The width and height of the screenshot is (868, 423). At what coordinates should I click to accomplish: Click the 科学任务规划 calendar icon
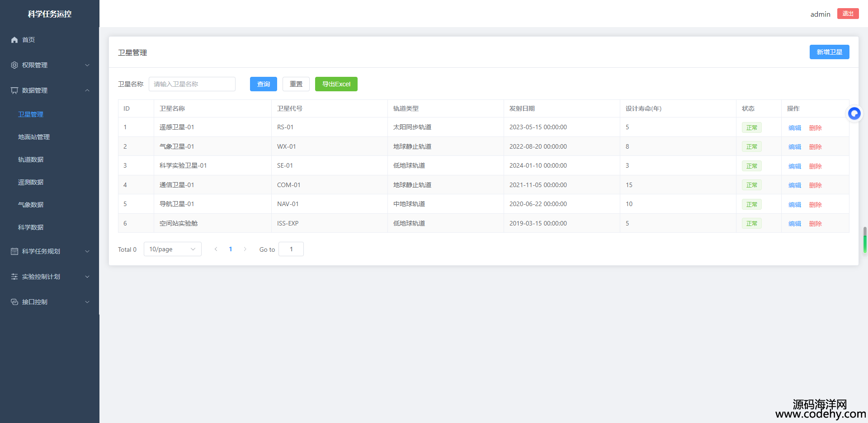[14, 251]
